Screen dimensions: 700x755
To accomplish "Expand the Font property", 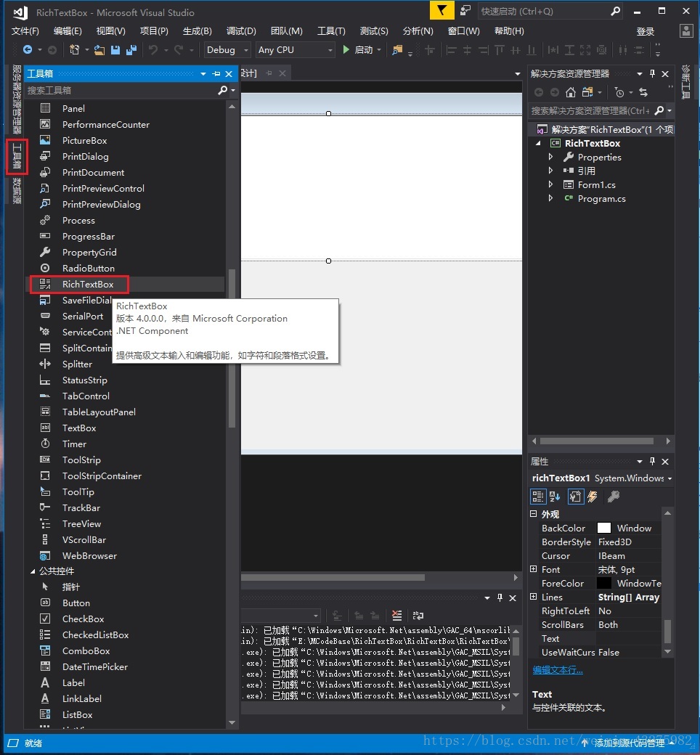I will (533, 569).
